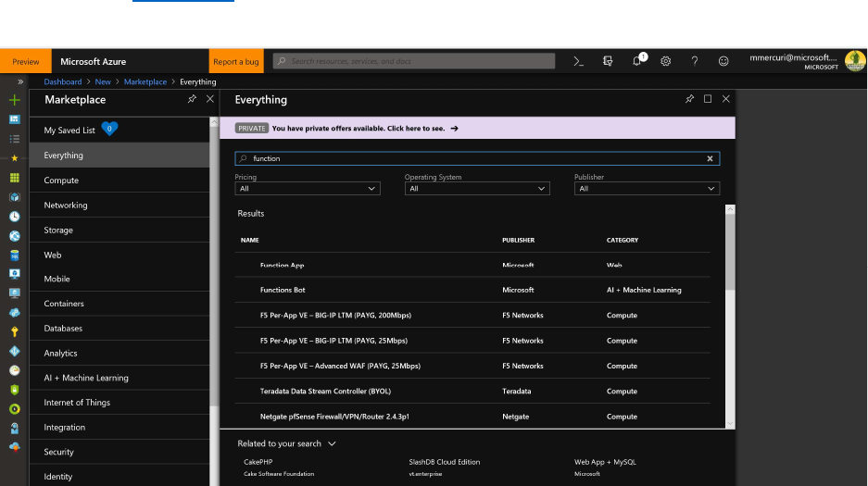Select Databases in the Marketplace menu
Image resolution: width=868 pixels, height=486 pixels.
(63, 329)
